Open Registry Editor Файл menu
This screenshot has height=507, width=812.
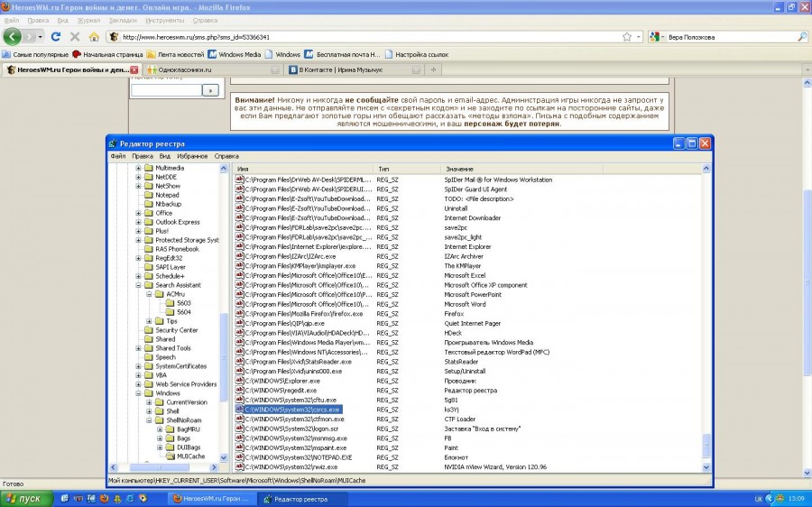pos(117,156)
